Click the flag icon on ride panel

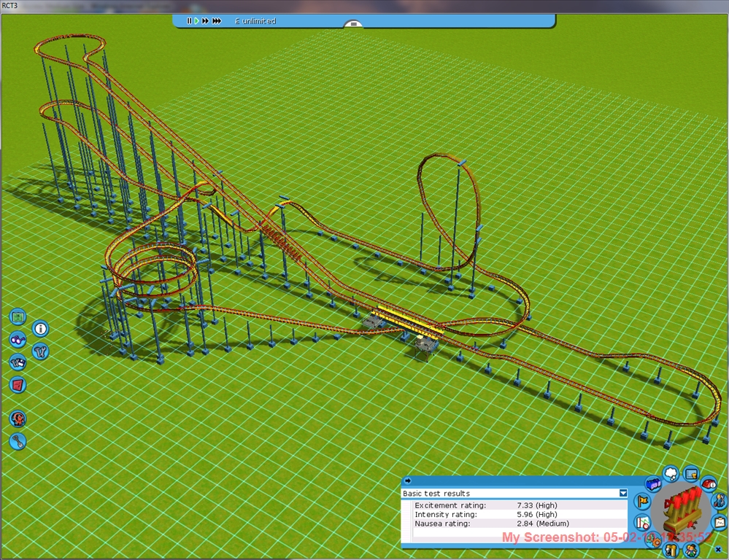pos(642,501)
